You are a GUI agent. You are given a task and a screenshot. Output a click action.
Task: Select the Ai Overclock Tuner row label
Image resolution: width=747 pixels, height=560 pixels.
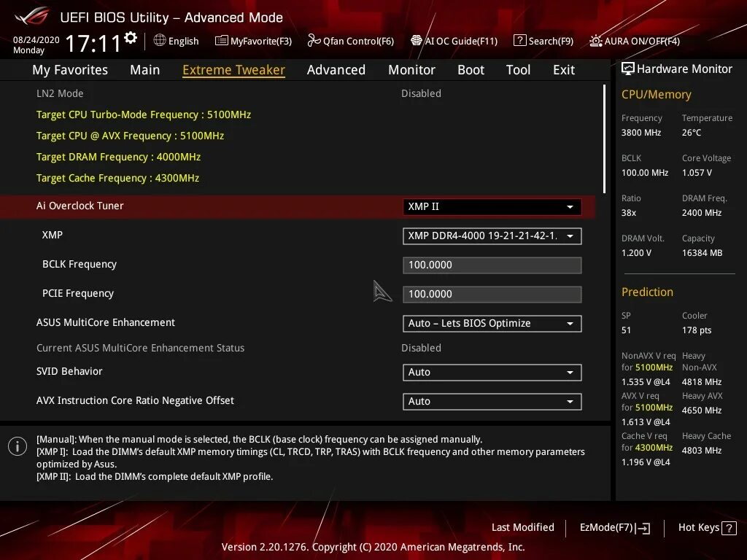point(80,206)
